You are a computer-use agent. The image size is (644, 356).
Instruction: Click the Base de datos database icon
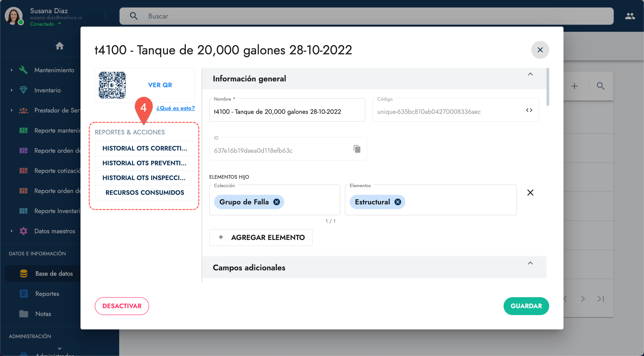pos(24,273)
